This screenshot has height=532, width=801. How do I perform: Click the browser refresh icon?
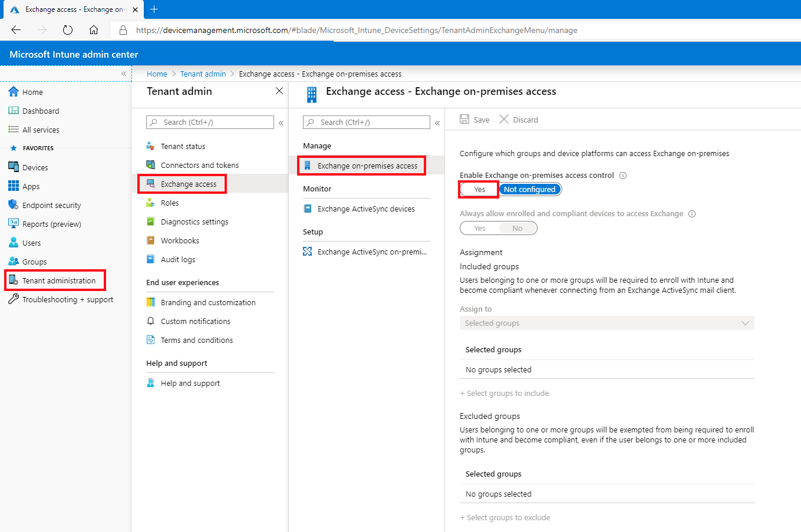pos(68,30)
